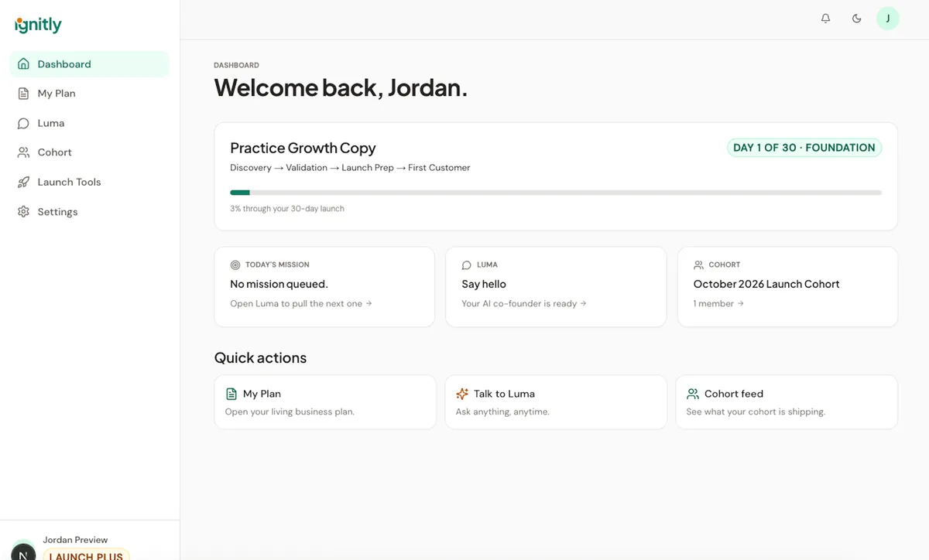Click the Settings gear icon in sidebar

pyautogui.click(x=23, y=211)
